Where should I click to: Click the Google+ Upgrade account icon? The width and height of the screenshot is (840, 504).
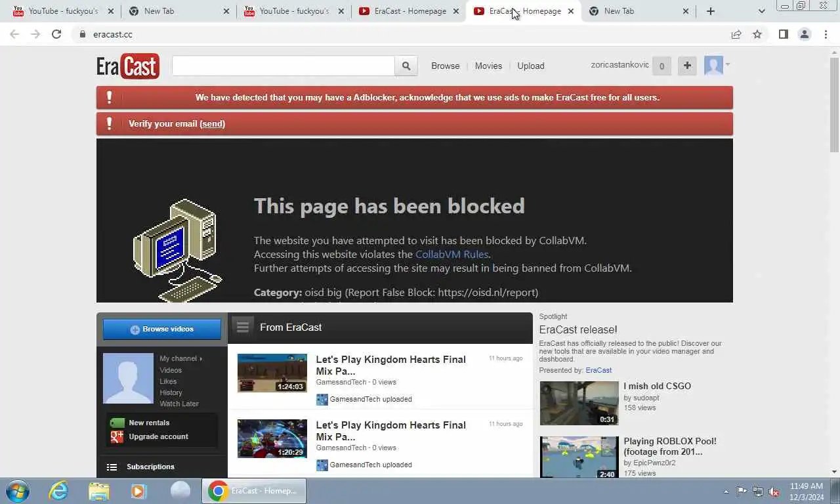pyautogui.click(x=117, y=436)
